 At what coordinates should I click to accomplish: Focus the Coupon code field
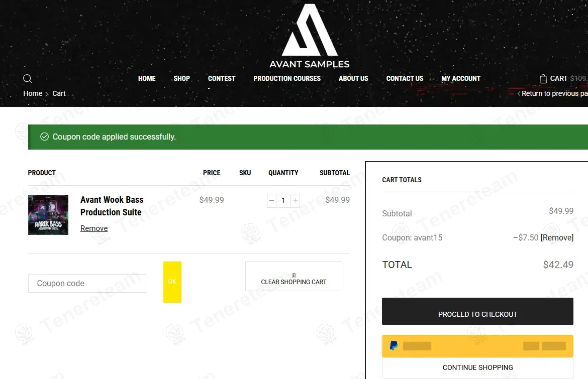click(x=87, y=284)
